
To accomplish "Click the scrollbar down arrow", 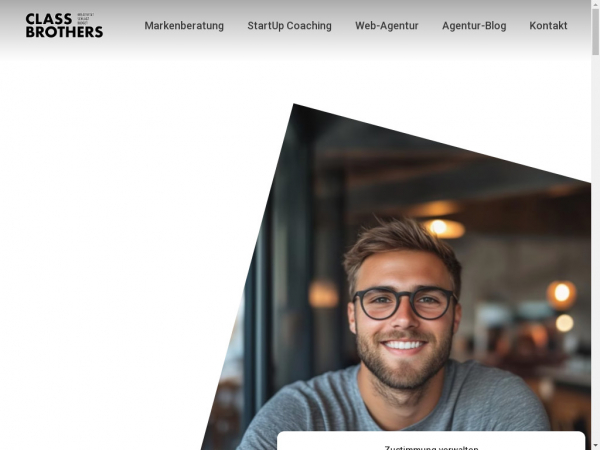I will pyautogui.click(x=595, y=446).
